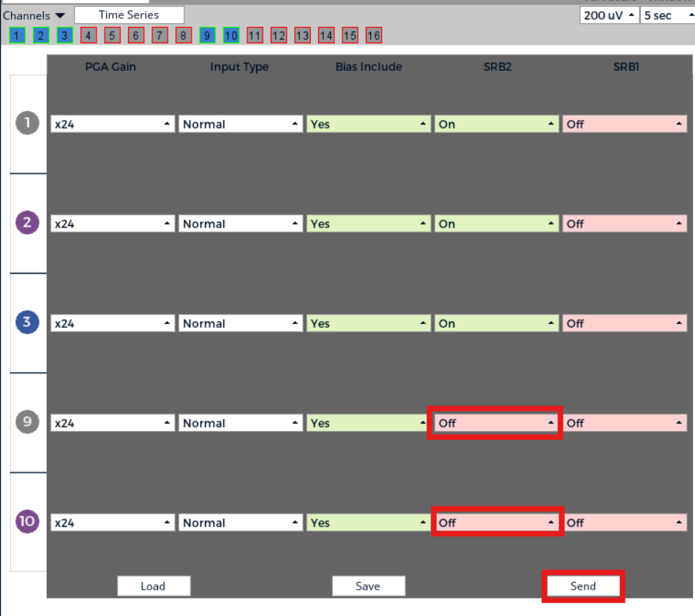
Task: Enable channel 16 in Channels bar
Action: point(374,35)
